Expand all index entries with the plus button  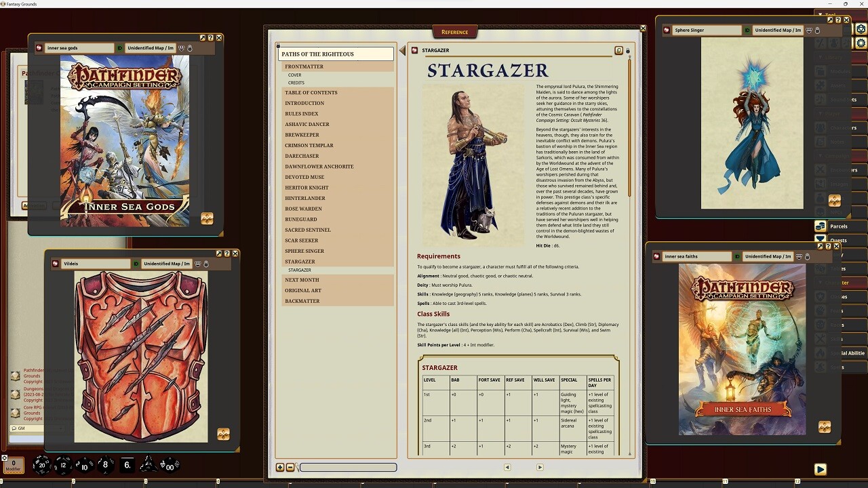pyautogui.click(x=280, y=467)
